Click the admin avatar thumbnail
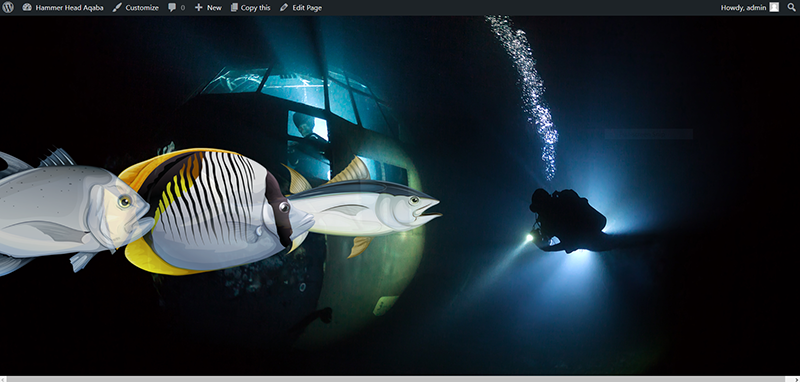 (x=774, y=7)
